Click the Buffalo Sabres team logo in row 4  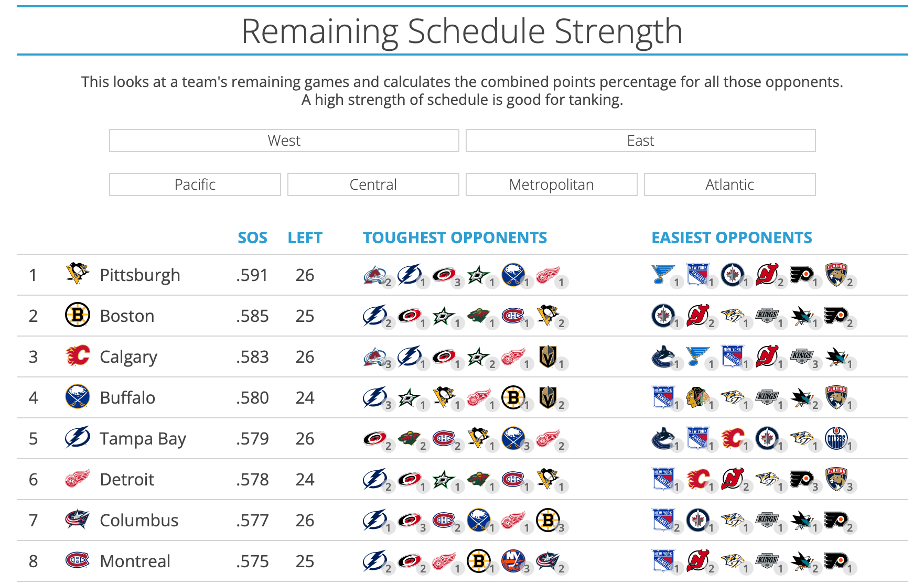[78, 396]
